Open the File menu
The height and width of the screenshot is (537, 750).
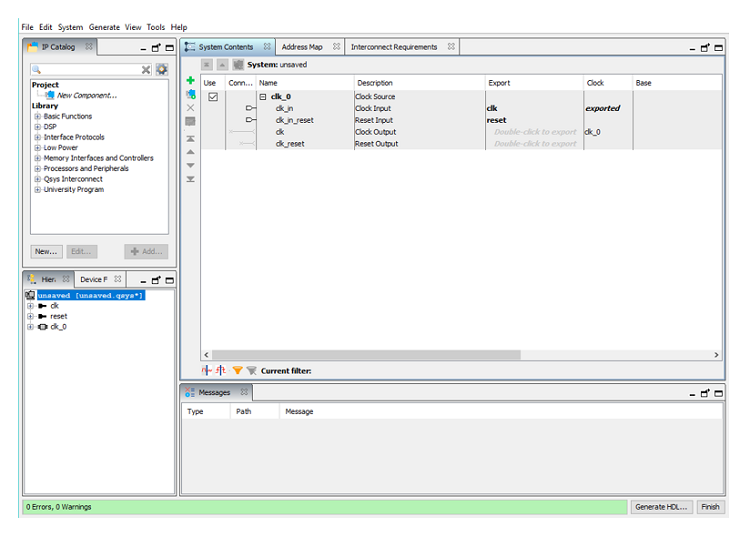coord(27,27)
